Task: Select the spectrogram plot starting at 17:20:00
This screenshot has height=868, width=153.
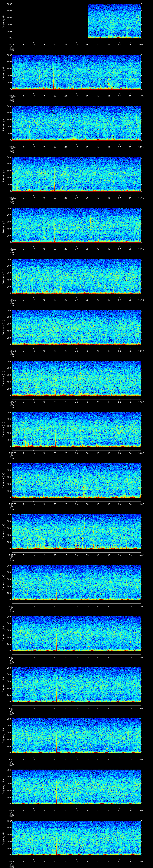Action: tap(77, 583)
